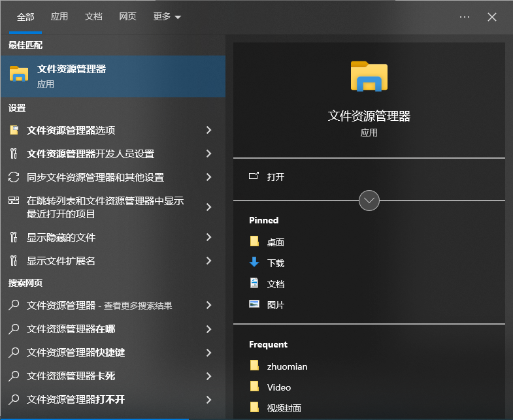Select 文件资源管理器快捷键 web suggestion text
The height and width of the screenshot is (420, 513).
[x=76, y=353]
